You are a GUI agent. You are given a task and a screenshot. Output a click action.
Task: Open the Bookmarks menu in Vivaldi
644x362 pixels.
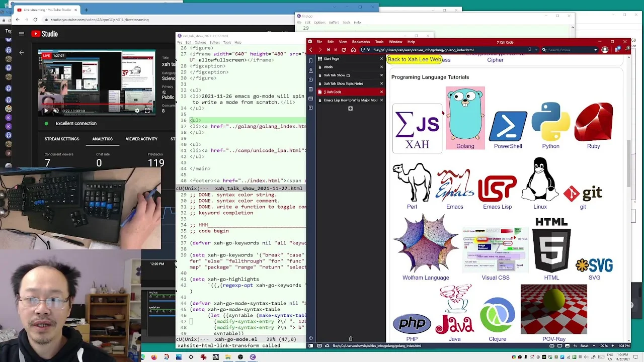[x=361, y=42]
